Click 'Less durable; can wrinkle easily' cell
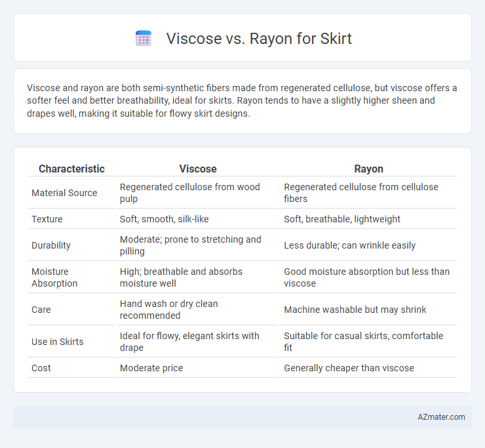This screenshot has width=485, height=448. [369, 245]
